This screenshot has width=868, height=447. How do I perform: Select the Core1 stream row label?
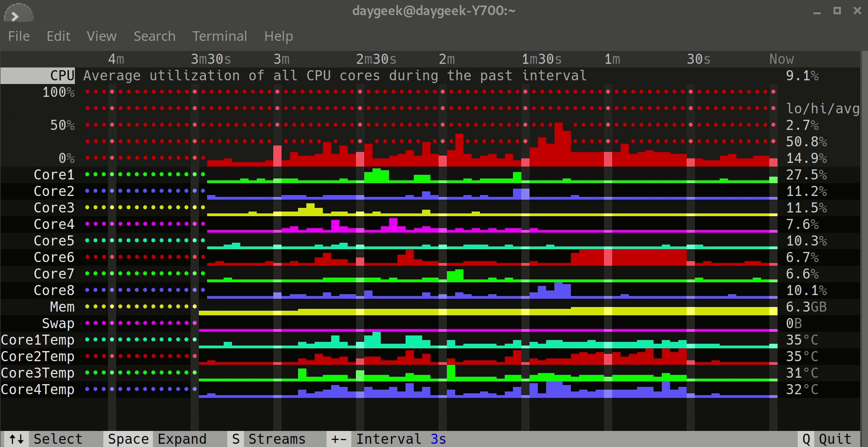(54, 175)
